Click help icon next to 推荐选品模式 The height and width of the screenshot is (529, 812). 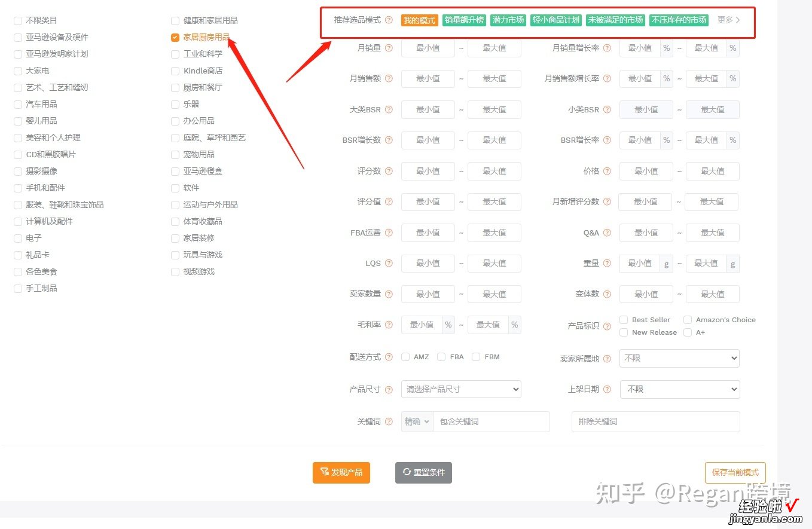[389, 20]
